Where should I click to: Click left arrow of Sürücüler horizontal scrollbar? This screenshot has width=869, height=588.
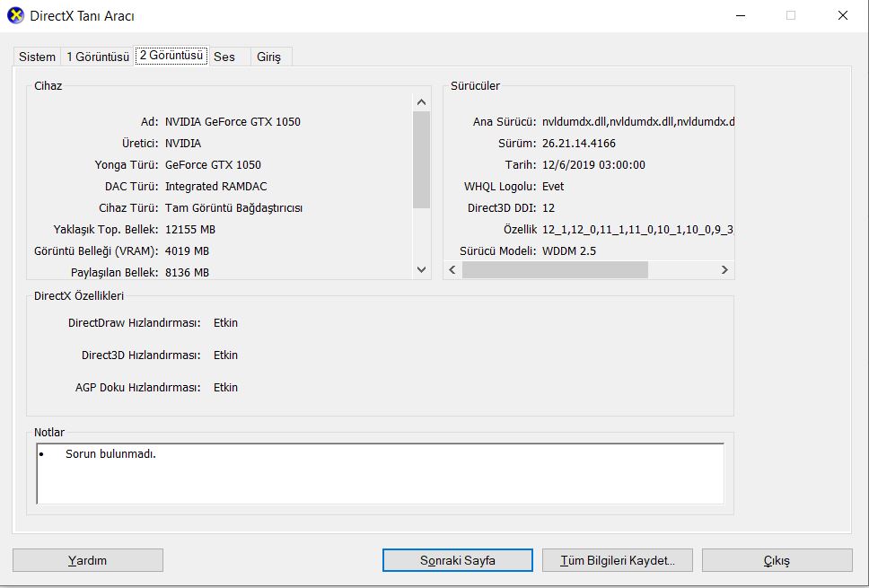[452, 269]
